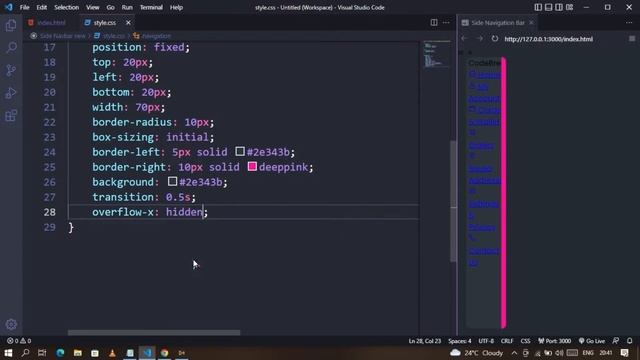
Task: Toggle Secondary Side Bar layout icon
Action: [x=559, y=7]
